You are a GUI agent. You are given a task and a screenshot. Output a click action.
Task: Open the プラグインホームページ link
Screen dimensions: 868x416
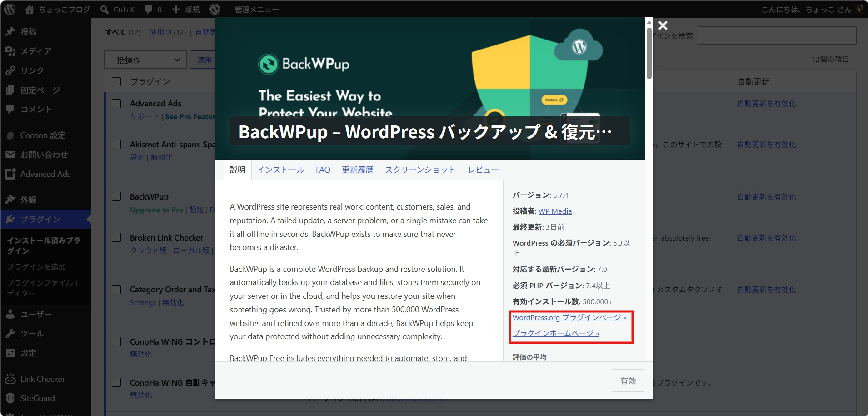tap(556, 333)
